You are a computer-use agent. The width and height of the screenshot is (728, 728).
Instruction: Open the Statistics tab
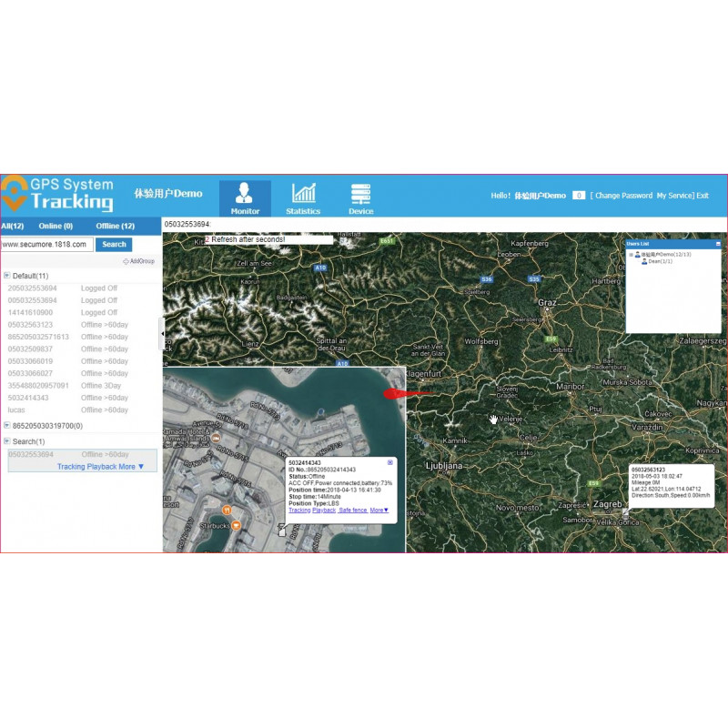(x=303, y=198)
